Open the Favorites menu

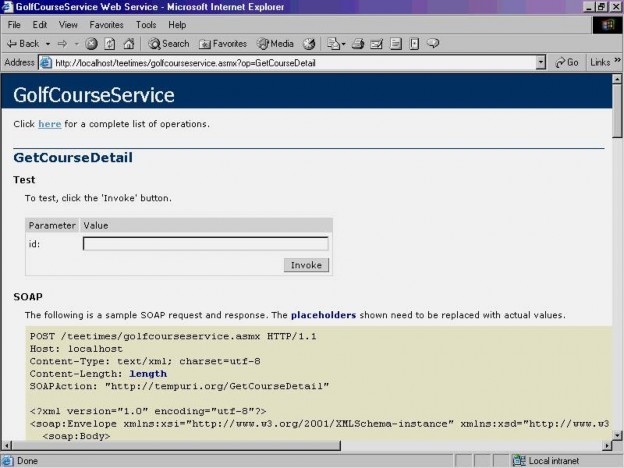[x=106, y=24]
